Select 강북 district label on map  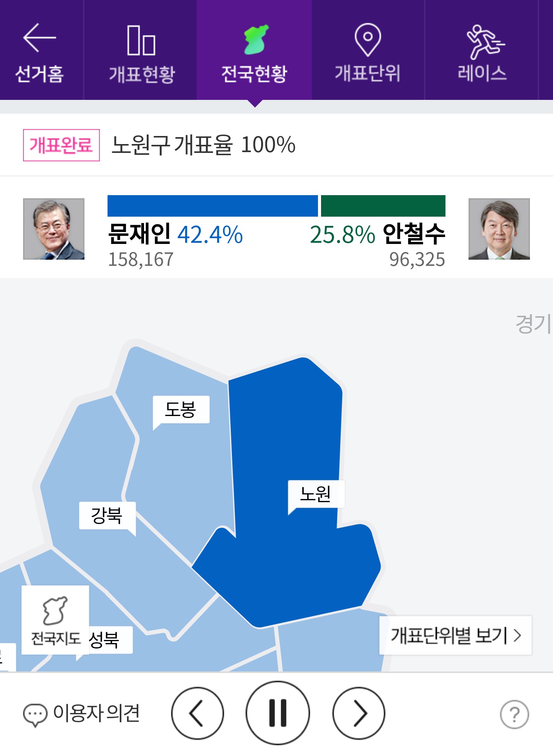click(x=107, y=516)
